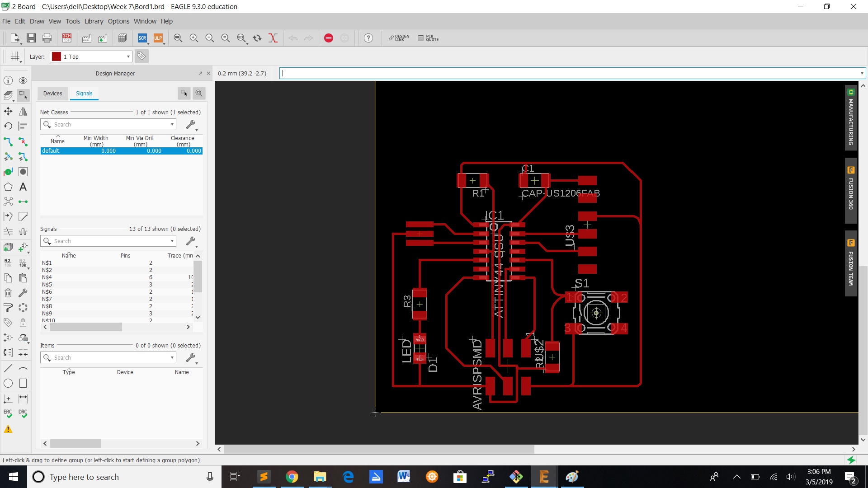Image resolution: width=868 pixels, height=488 pixels.
Task: Run a ULP user language program
Action: (158, 38)
